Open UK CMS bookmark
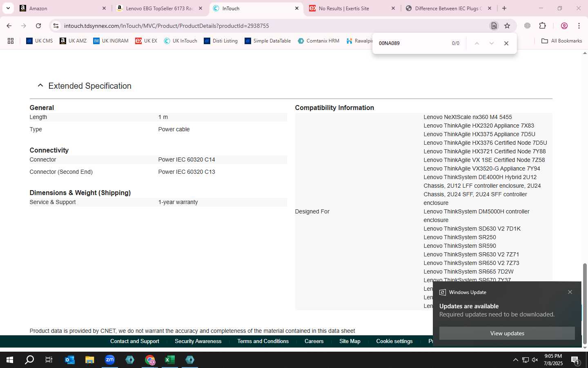The image size is (588, 368). [39, 41]
